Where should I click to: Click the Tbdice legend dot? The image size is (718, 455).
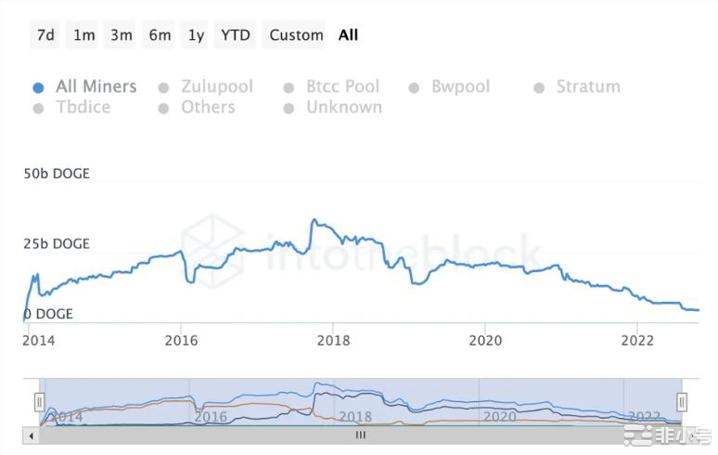(x=38, y=107)
